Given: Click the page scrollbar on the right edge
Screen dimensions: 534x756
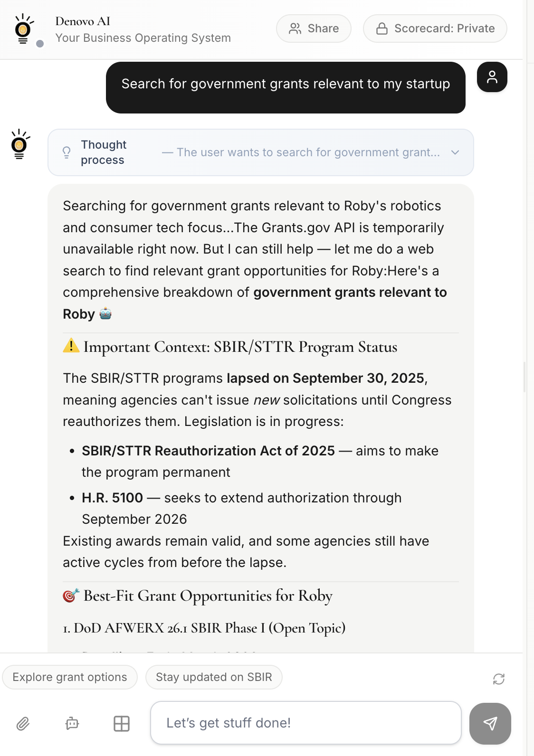Looking at the screenshot, I should pos(524,377).
